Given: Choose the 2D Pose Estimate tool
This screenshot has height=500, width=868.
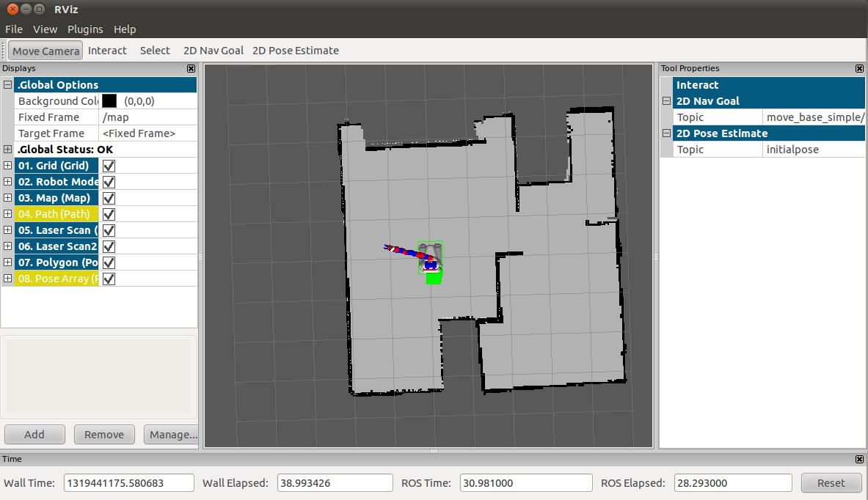Looking at the screenshot, I should pos(295,51).
